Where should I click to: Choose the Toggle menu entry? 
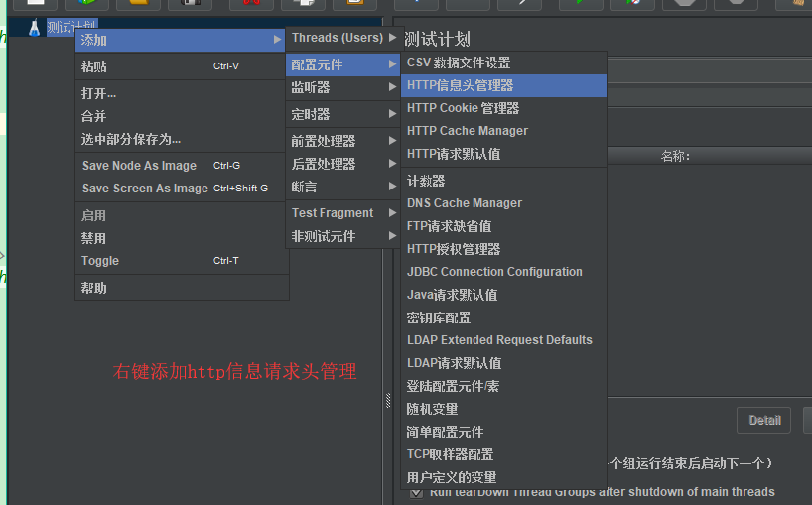click(182, 260)
